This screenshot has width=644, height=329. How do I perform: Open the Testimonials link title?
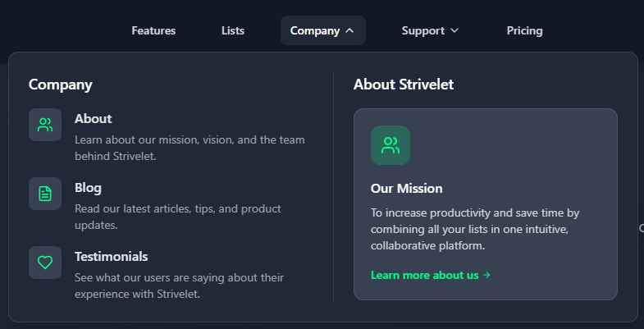[x=111, y=257]
